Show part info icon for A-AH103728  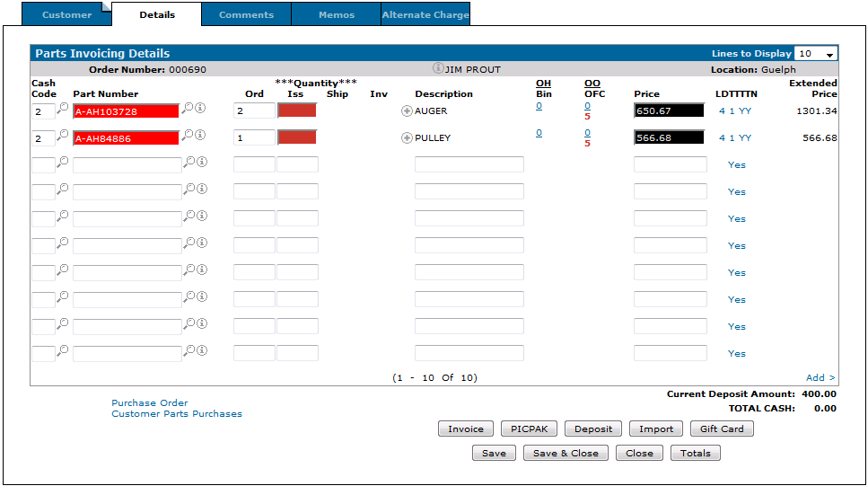(x=200, y=108)
